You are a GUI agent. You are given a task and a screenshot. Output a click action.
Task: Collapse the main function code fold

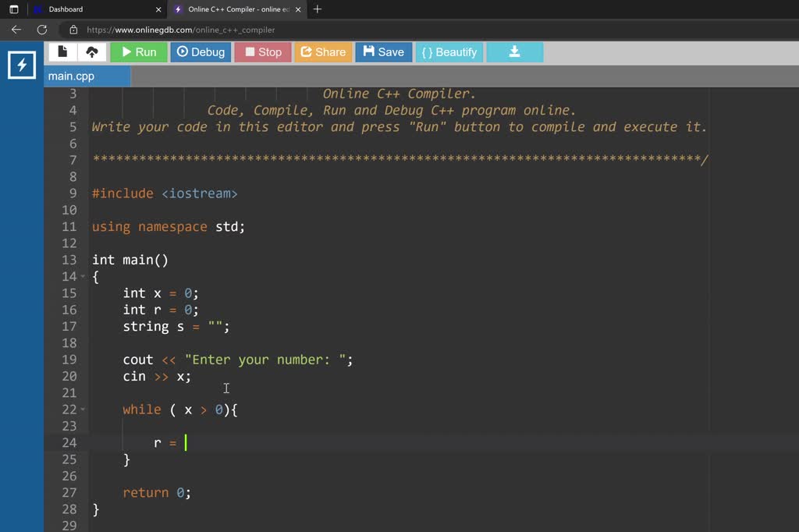pos(82,276)
